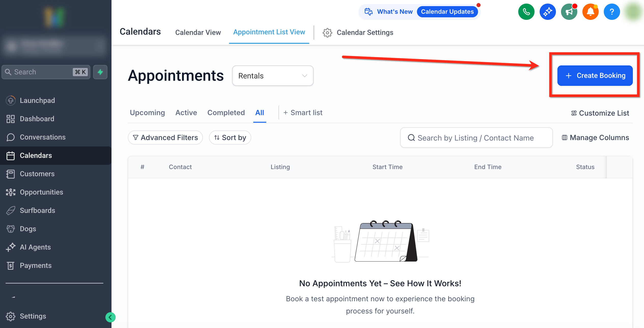Click the Create Booking button

(x=595, y=76)
